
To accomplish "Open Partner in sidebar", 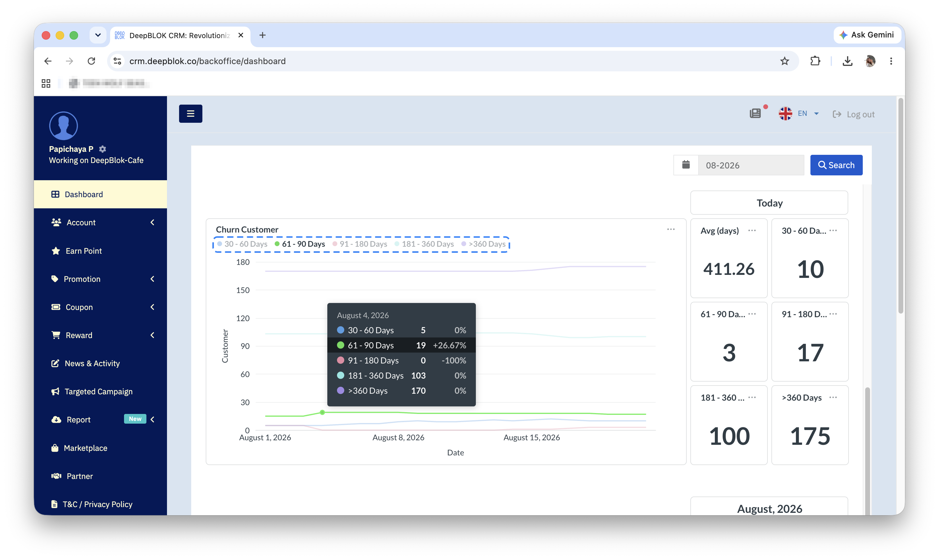I will tap(100, 476).
